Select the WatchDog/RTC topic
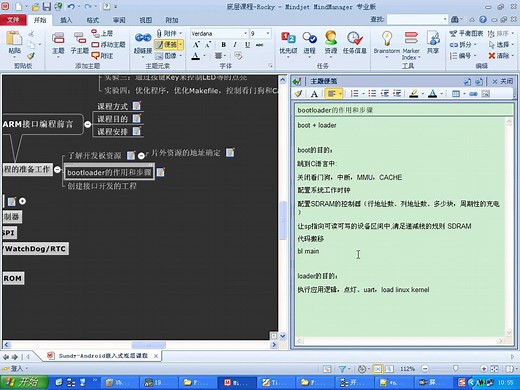Viewport: 520px width, 390px height. pyautogui.click(x=35, y=249)
